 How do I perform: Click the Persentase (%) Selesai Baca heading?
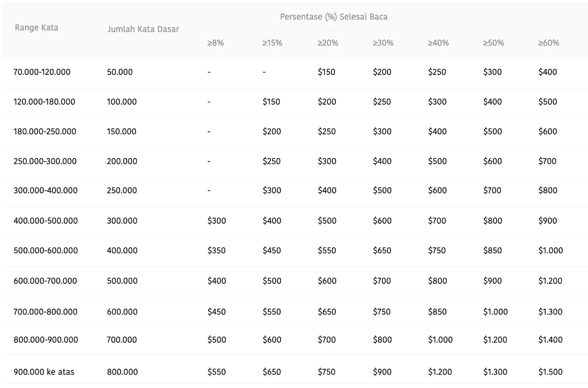click(x=334, y=17)
